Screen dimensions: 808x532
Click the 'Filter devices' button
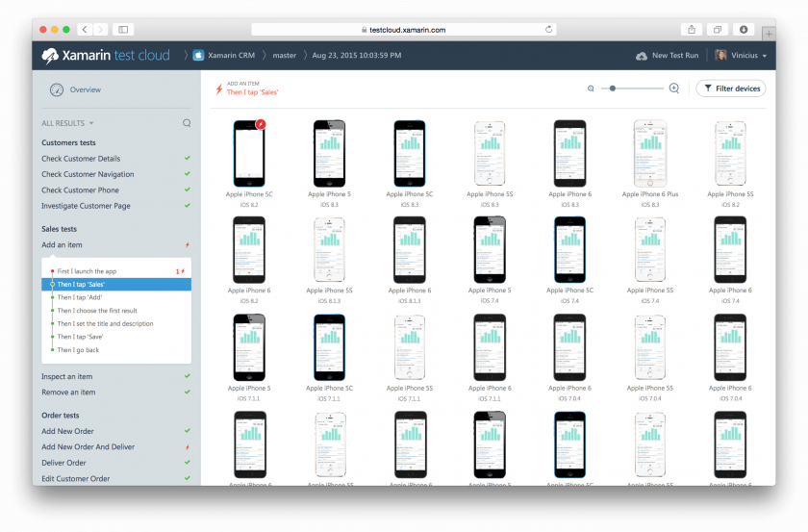coord(731,89)
